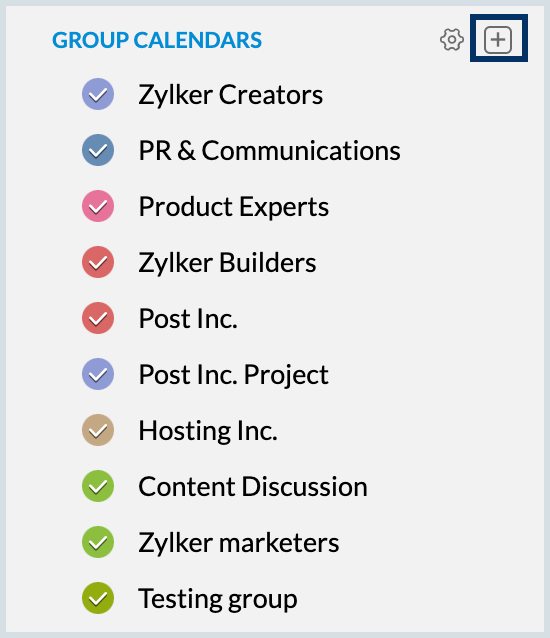Select the Hosting Inc. label
The image size is (550, 638).
tap(208, 430)
